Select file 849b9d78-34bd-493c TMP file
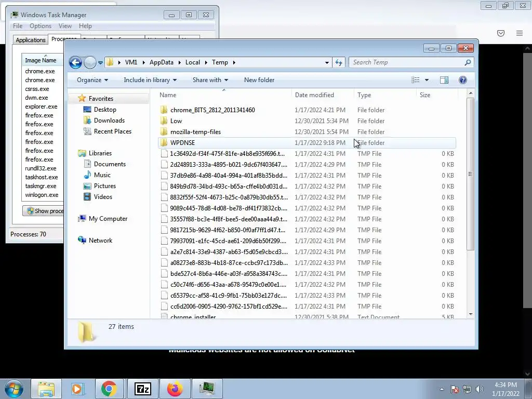Image resolution: width=532 pixels, height=399 pixels. [x=307, y=187]
